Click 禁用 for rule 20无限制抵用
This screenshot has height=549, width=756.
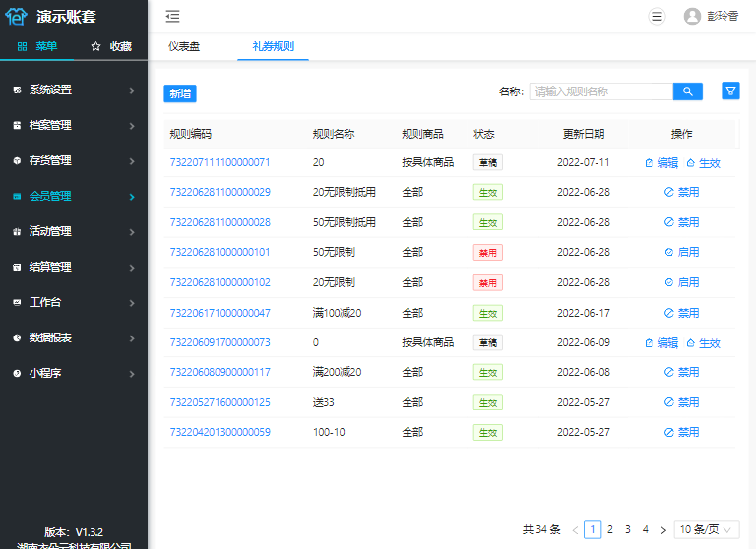point(682,192)
